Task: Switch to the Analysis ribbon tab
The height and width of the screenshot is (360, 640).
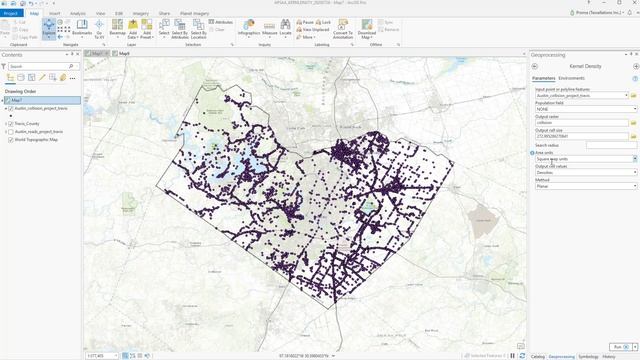Action: (x=78, y=13)
